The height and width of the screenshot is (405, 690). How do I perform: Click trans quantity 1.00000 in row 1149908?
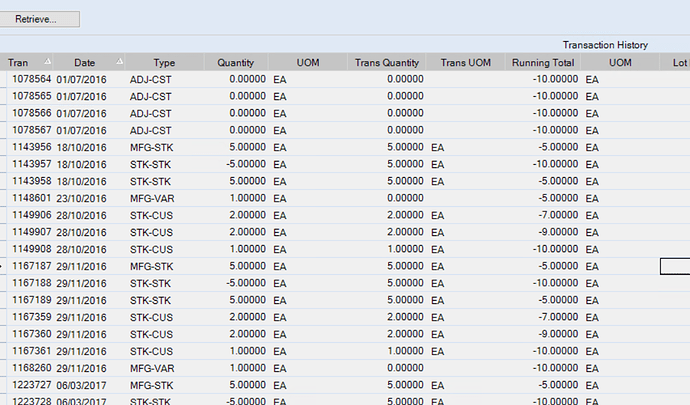405,249
